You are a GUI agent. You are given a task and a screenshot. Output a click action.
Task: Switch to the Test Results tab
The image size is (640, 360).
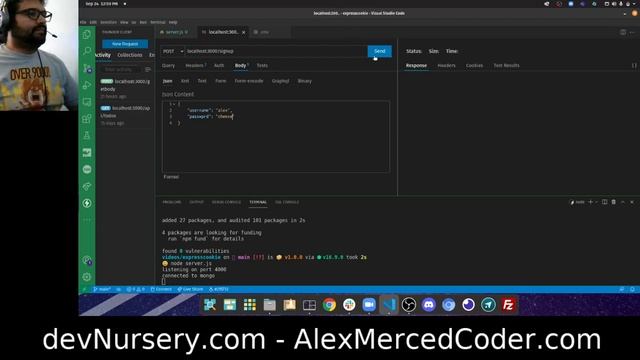pyautogui.click(x=507, y=65)
